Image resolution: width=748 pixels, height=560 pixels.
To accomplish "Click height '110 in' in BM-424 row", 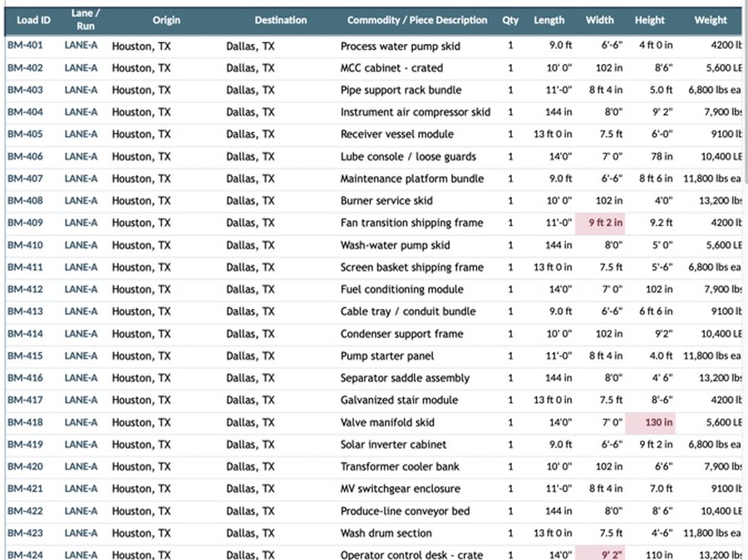I will point(659,555).
